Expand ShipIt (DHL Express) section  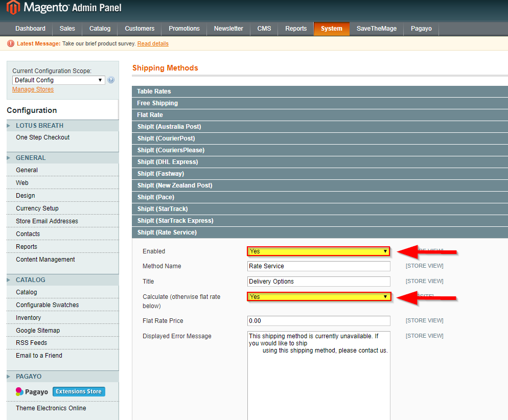coord(320,162)
